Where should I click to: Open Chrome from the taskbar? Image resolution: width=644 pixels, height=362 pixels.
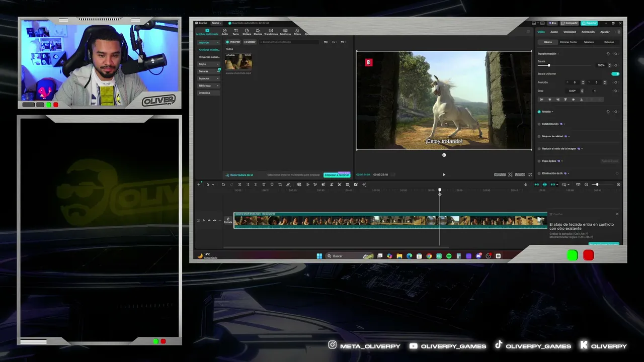point(429,256)
